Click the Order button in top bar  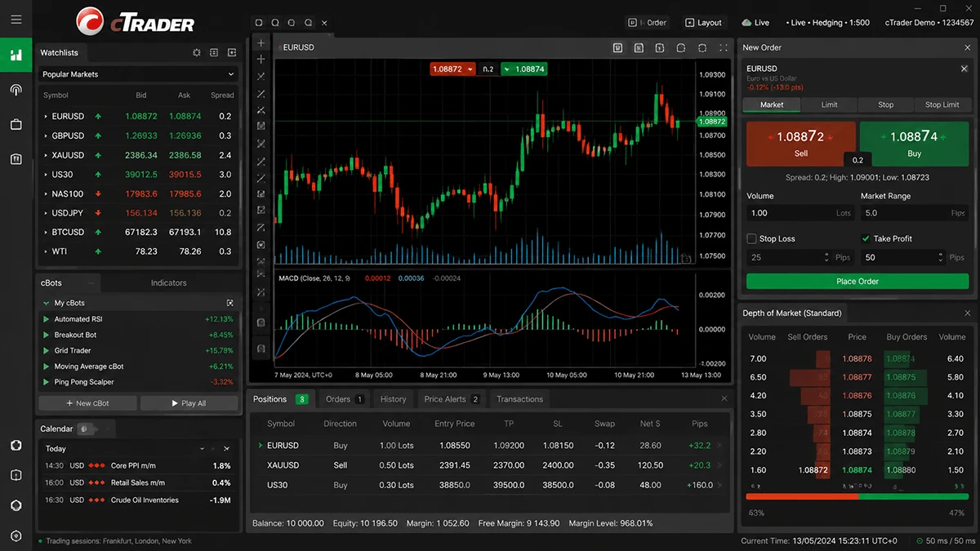[x=648, y=23]
